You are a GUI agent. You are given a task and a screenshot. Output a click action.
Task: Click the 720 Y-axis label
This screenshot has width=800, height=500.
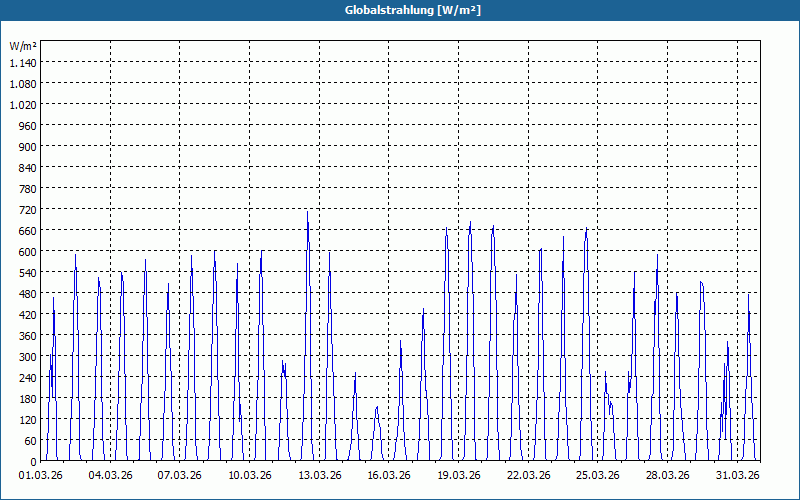tap(28, 210)
